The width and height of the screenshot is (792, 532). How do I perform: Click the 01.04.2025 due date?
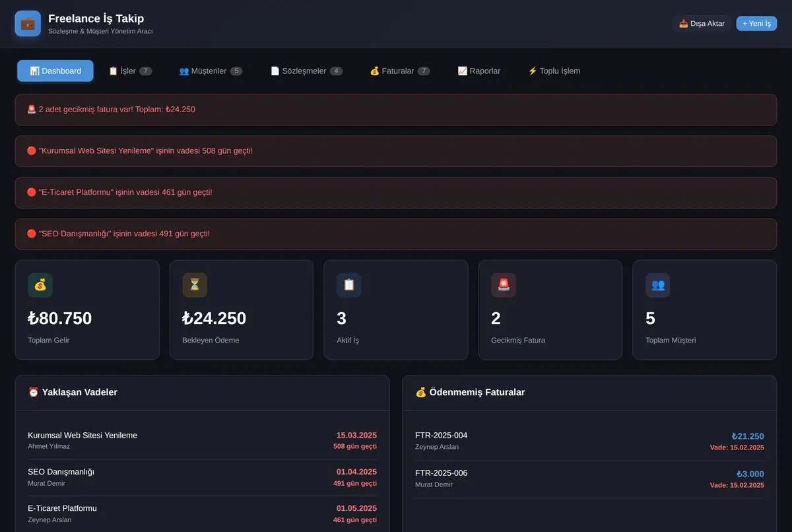click(x=356, y=472)
